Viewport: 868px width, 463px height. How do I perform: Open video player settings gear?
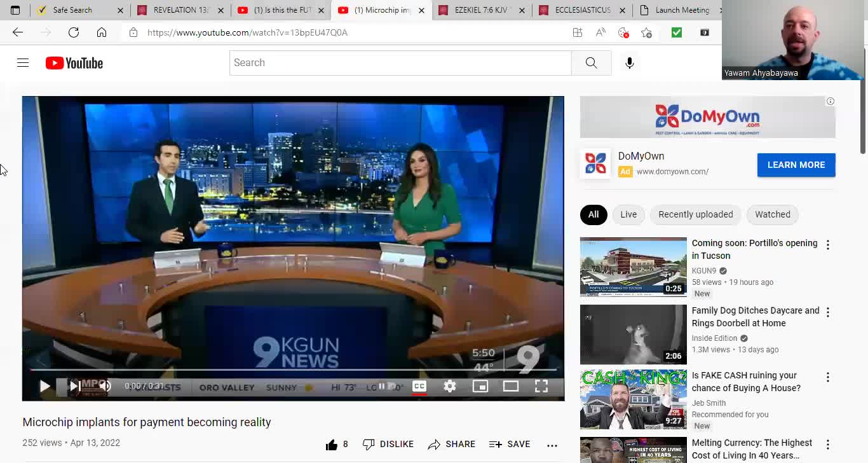[450, 386]
